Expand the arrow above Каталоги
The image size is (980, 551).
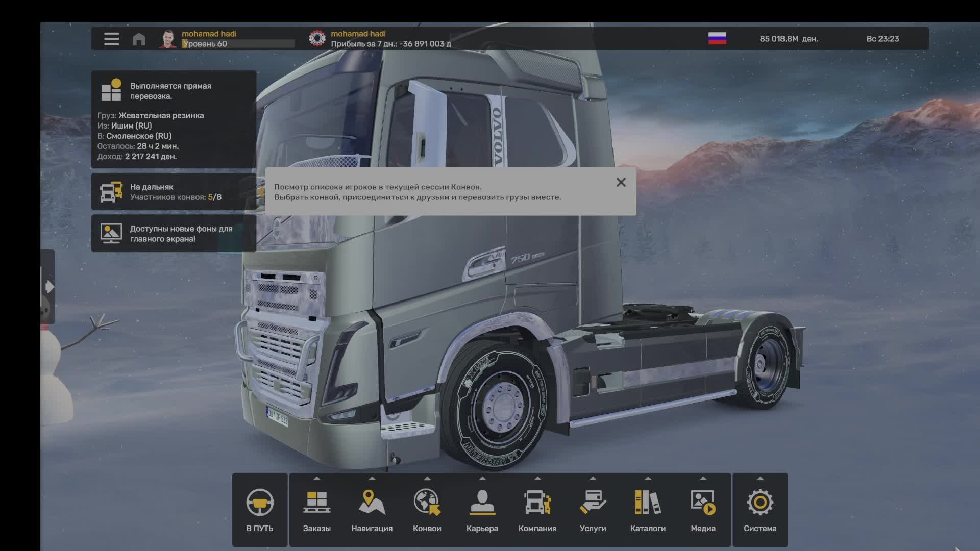pos(648,479)
